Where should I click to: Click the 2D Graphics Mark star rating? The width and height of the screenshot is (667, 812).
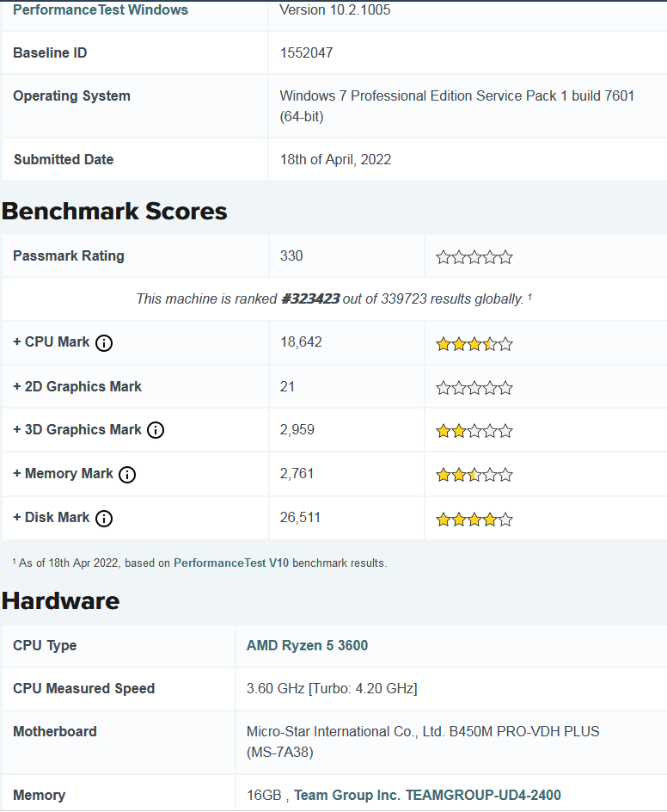(474, 388)
